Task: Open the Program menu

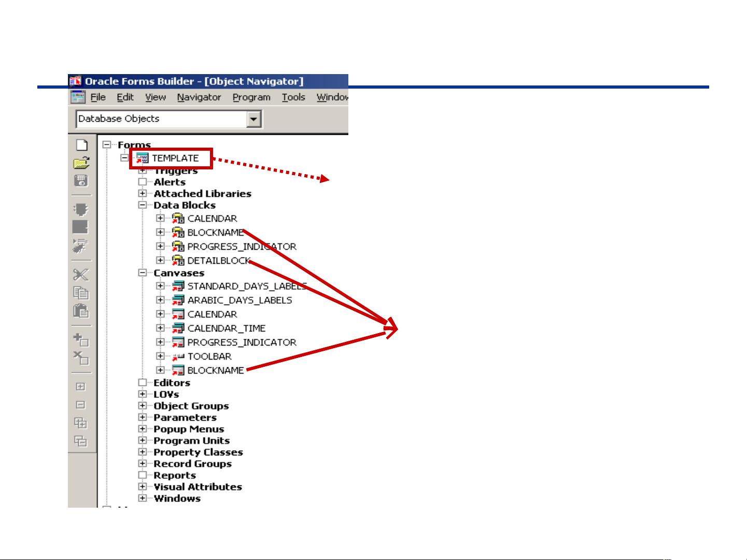Action: pyautogui.click(x=251, y=97)
